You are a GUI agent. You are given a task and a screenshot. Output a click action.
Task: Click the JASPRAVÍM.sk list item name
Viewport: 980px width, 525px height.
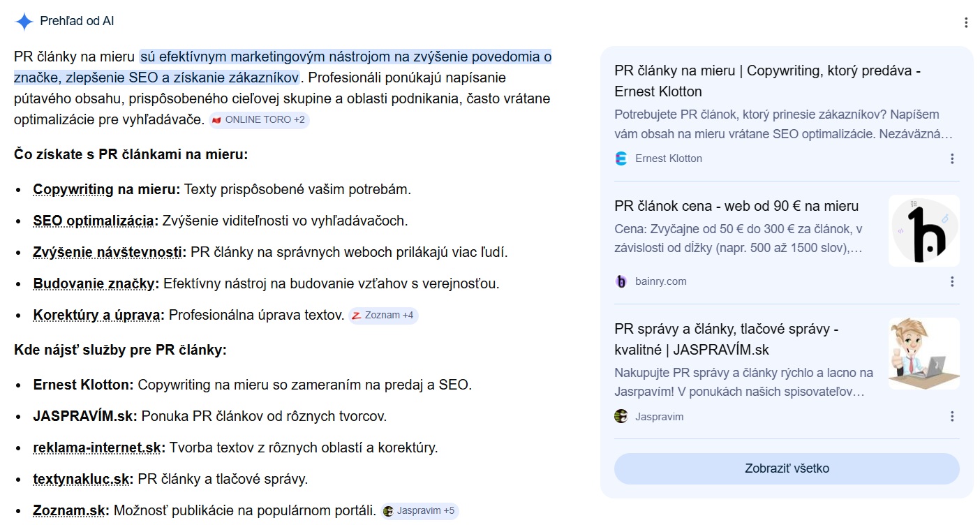(x=85, y=416)
